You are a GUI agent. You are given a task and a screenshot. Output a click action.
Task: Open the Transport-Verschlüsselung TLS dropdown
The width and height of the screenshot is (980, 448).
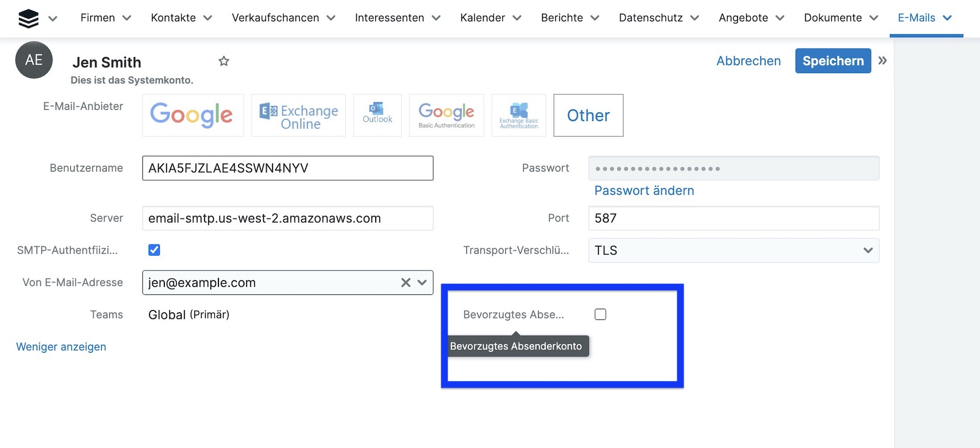[733, 251]
